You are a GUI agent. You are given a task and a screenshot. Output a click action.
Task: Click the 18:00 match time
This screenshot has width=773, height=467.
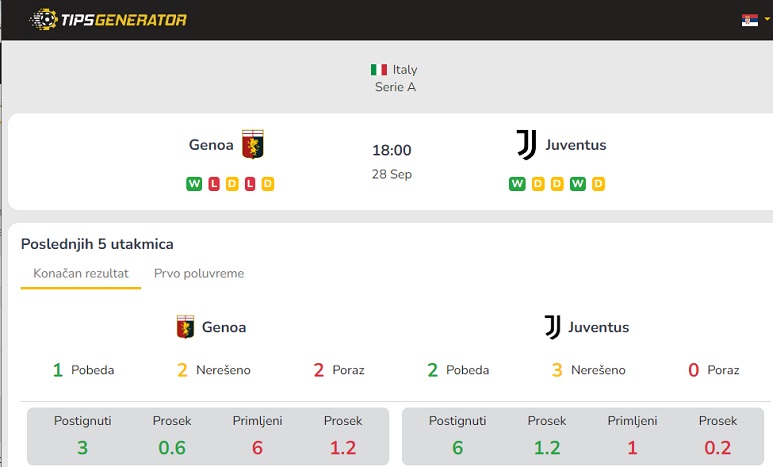[391, 150]
